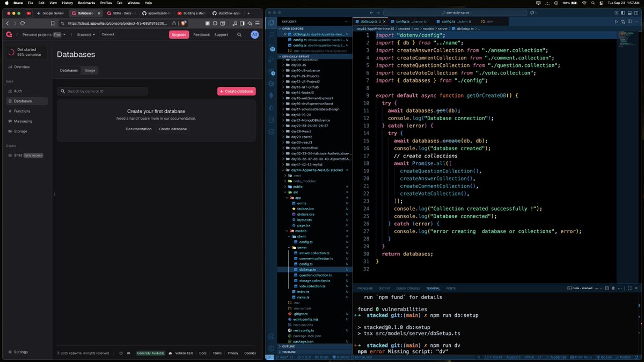Open the Bookmarks menu in macOS menu bar
Viewport: 644px width, 362px height.
coord(86,3)
